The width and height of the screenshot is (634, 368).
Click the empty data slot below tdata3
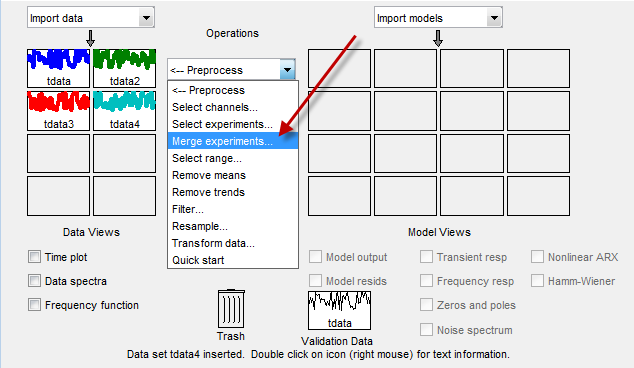click(59, 153)
